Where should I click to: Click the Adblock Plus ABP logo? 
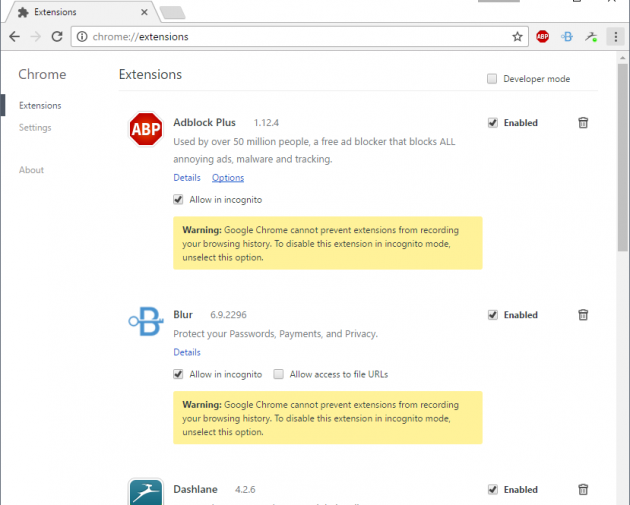146,129
